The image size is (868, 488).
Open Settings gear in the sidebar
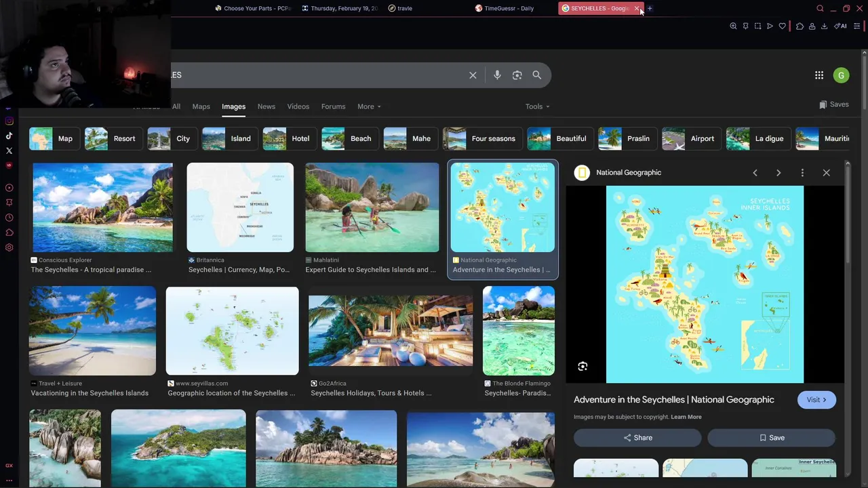[9, 247]
